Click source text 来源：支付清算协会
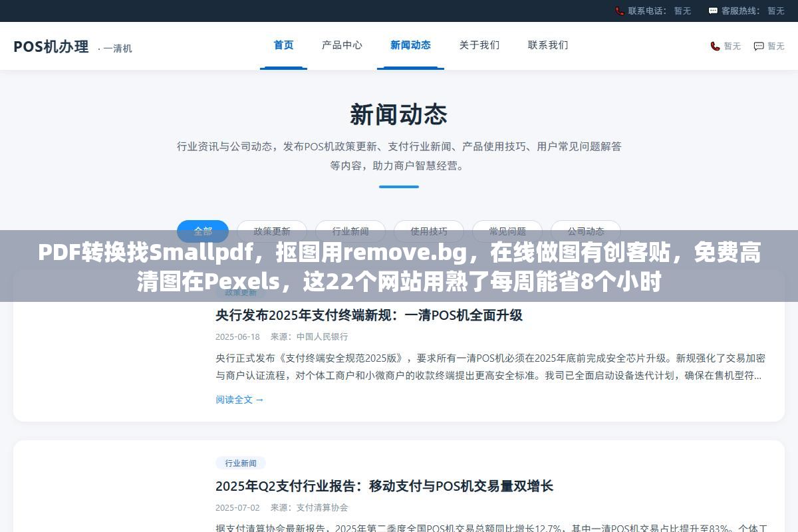The width and height of the screenshot is (798, 532). click(x=309, y=507)
